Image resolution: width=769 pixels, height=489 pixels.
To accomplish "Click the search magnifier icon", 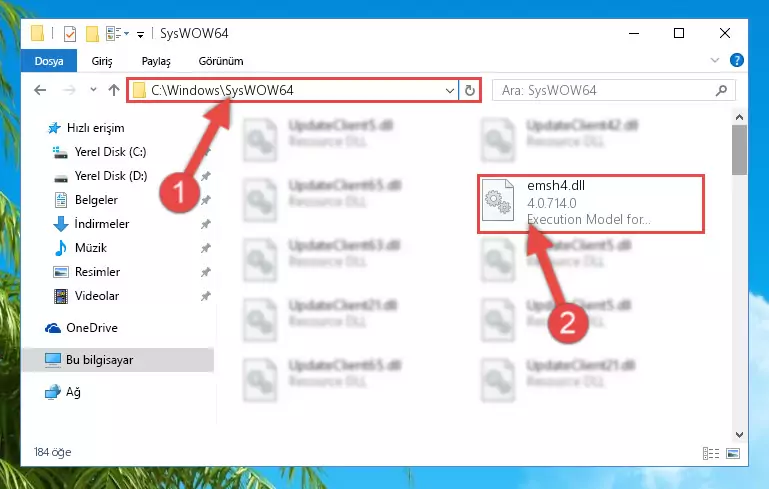I will coord(721,91).
